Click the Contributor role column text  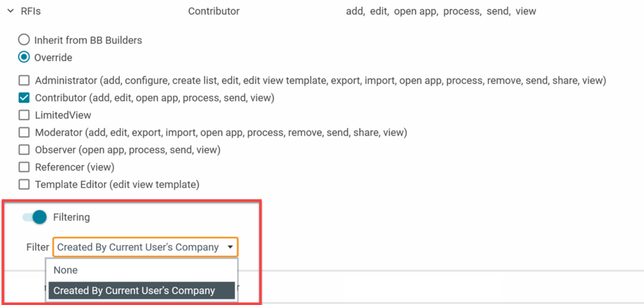(x=213, y=11)
